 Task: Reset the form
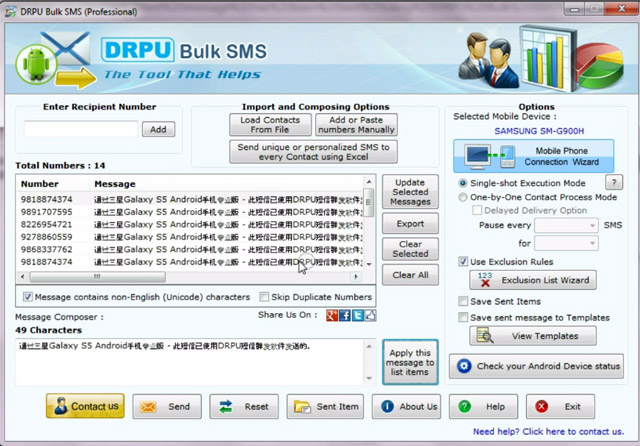[x=244, y=406]
